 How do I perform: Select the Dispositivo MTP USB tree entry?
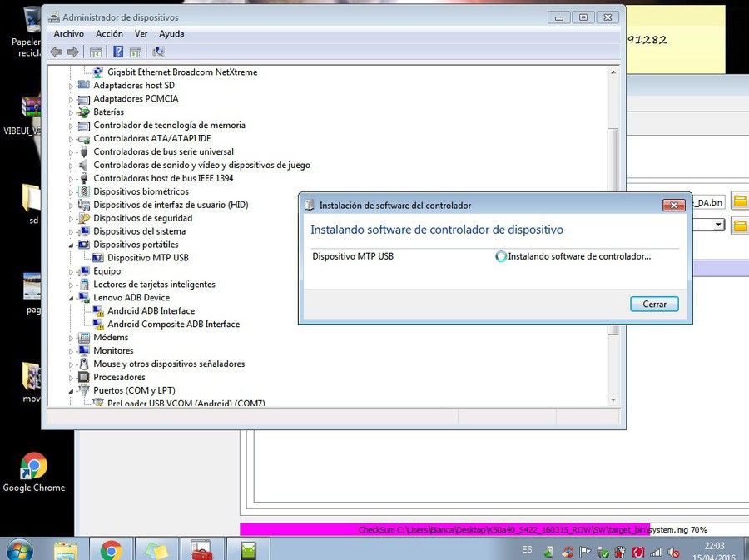[x=147, y=258]
